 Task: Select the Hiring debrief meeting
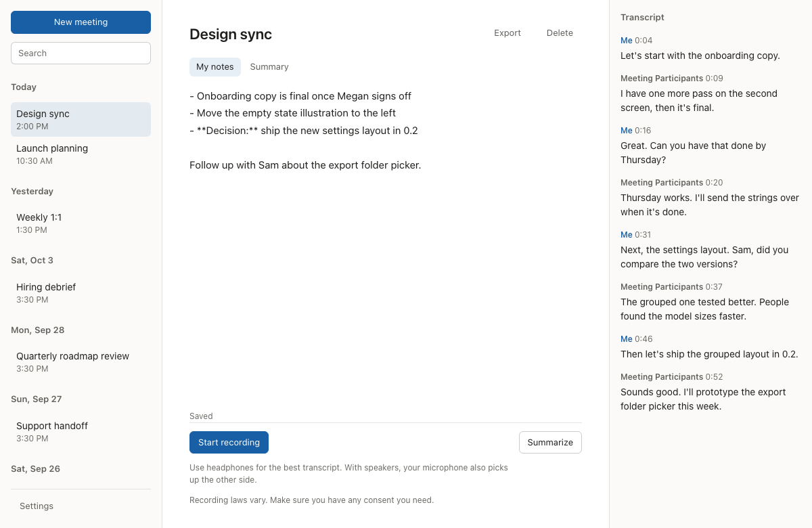click(x=81, y=293)
